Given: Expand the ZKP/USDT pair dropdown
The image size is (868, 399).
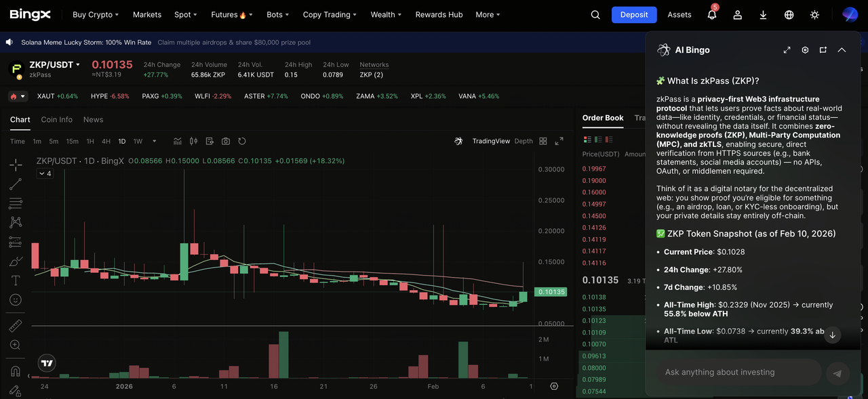Looking at the screenshot, I should click(78, 65).
